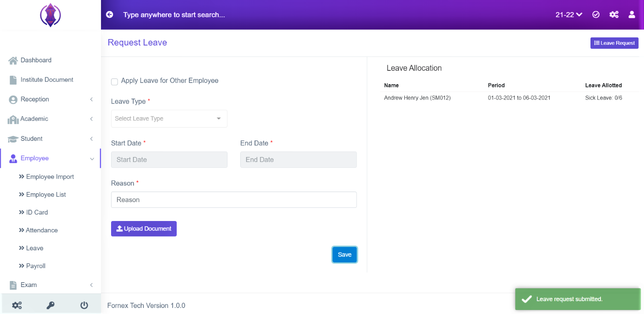Click the Upload Document button
This screenshot has height=314, width=644.
click(x=144, y=229)
